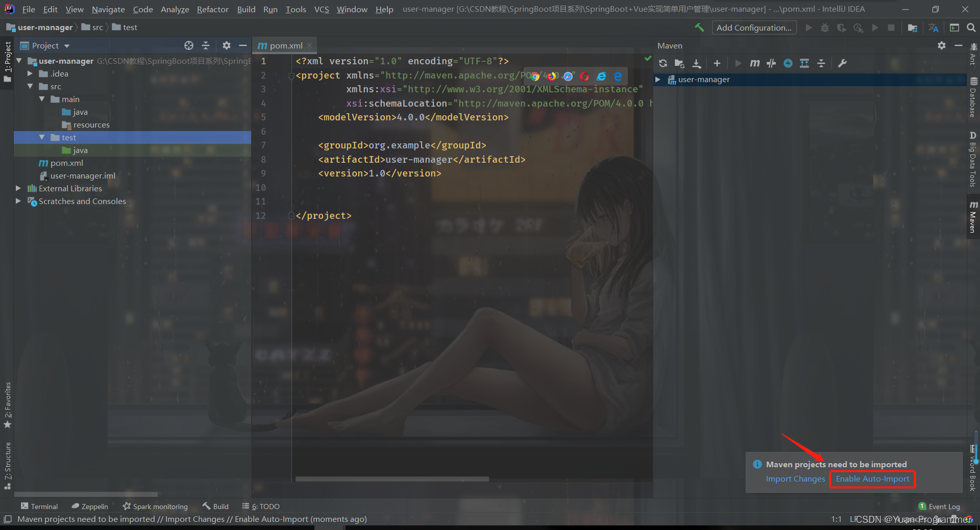980x530 pixels.
Task: Click the Maven Reimport All Projects icon
Action: pos(663,63)
